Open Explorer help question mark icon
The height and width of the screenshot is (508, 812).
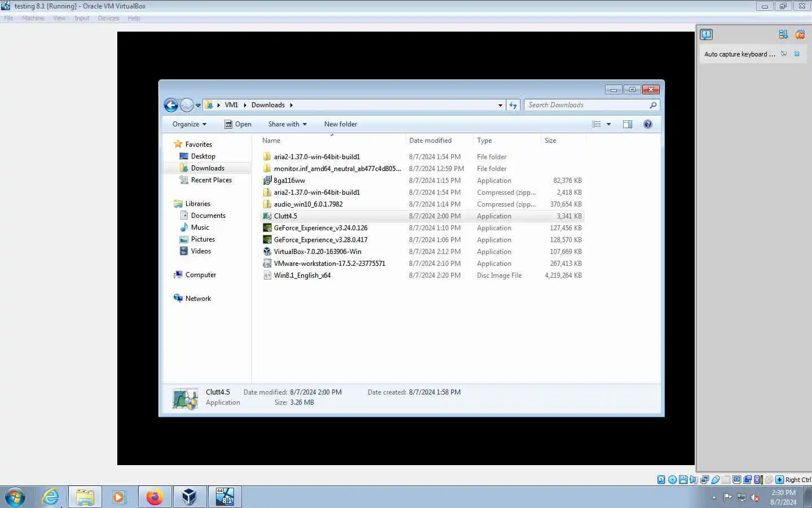648,124
